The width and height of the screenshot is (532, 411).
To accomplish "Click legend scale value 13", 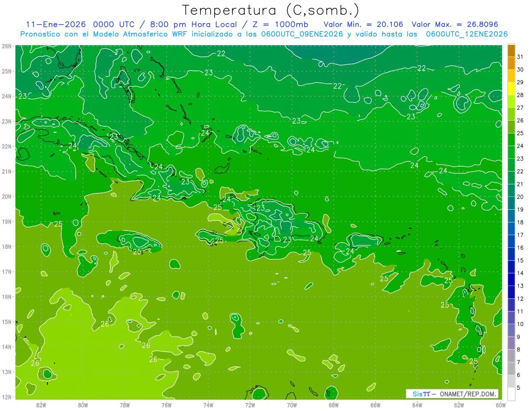I will [520, 286].
